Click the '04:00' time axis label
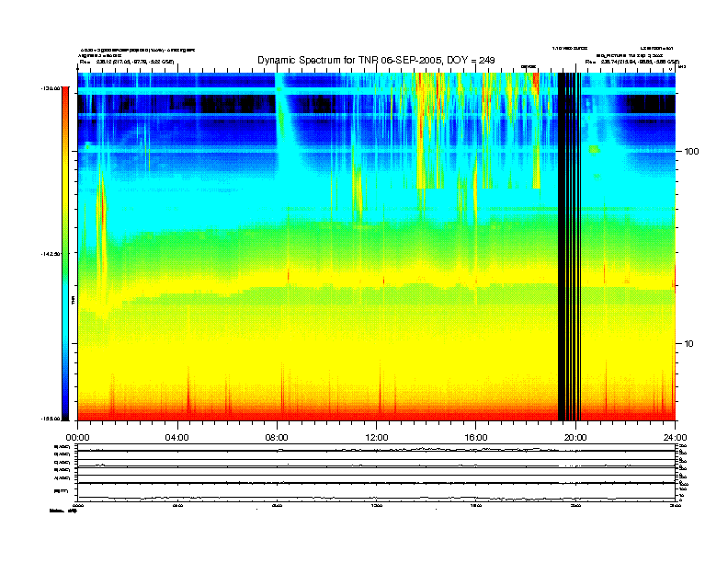The height and width of the screenshot is (563, 728). [x=177, y=438]
